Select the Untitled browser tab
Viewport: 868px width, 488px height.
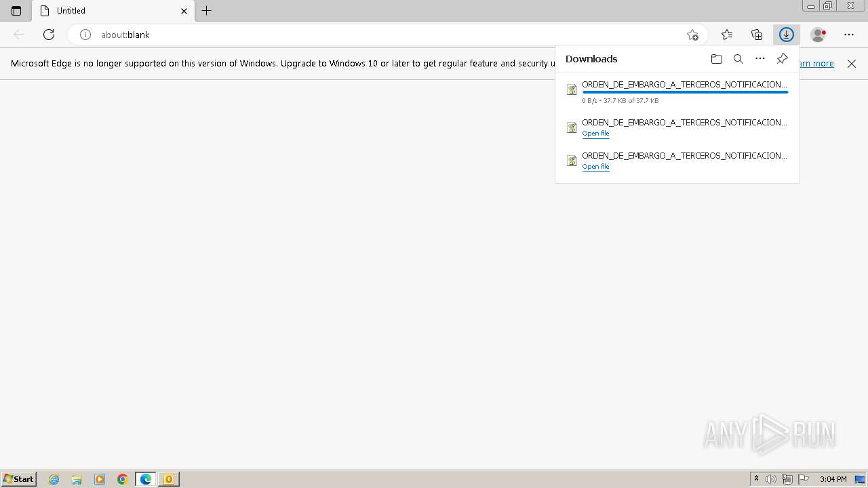click(113, 11)
